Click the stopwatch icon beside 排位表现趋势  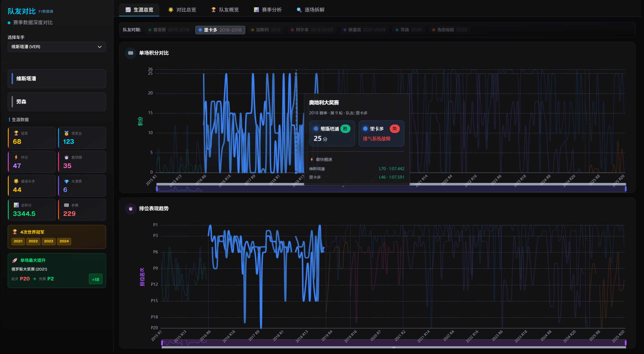(130, 209)
